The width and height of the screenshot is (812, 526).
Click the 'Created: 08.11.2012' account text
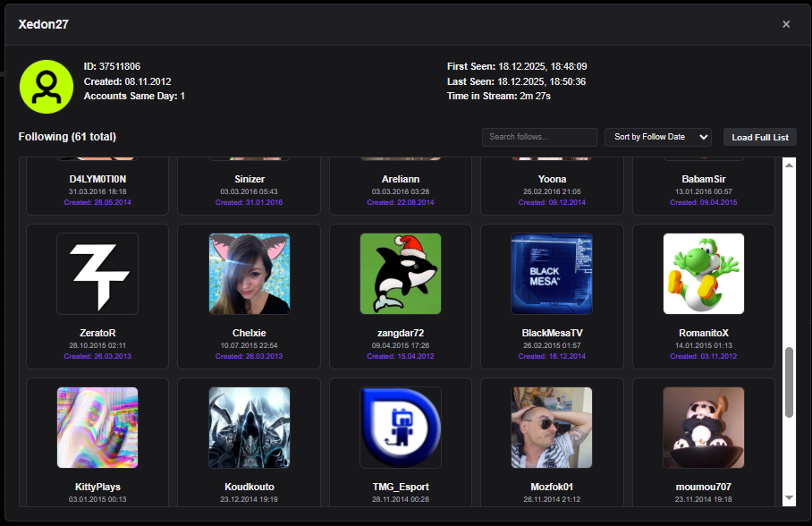pyautogui.click(x=127, y=81)
